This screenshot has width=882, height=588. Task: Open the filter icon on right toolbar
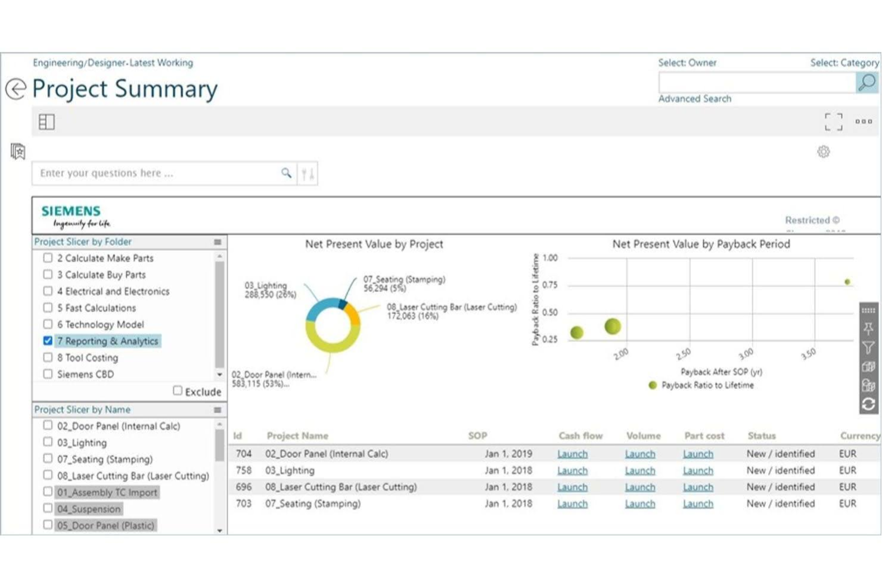click(x=868, y=346)
